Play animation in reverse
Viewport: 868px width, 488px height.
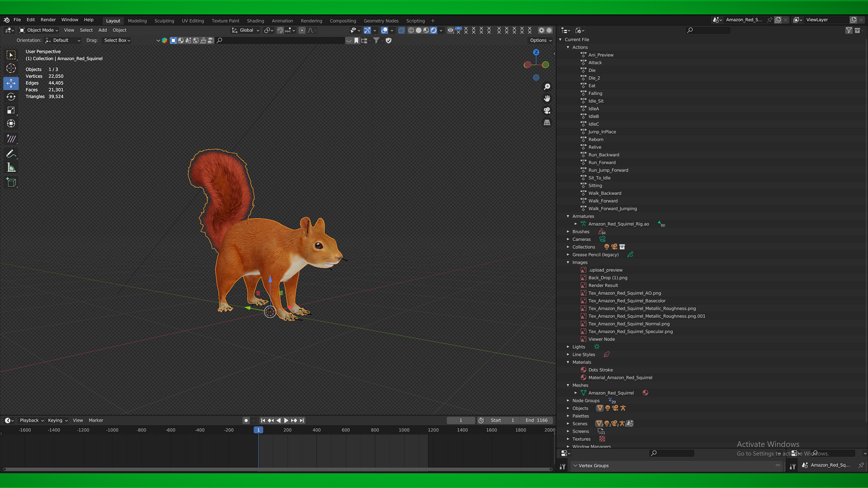(x=278, y=420)
